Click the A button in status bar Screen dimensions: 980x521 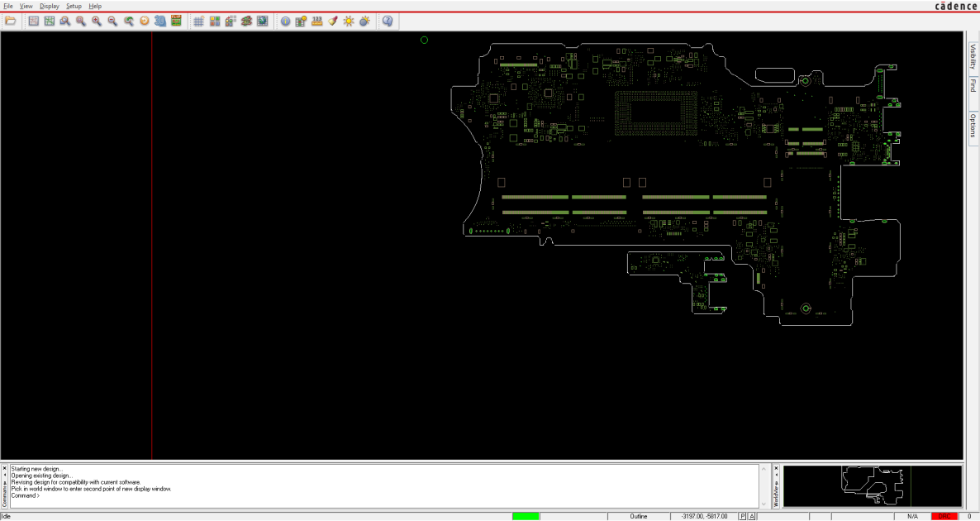[x=751, y=516]
